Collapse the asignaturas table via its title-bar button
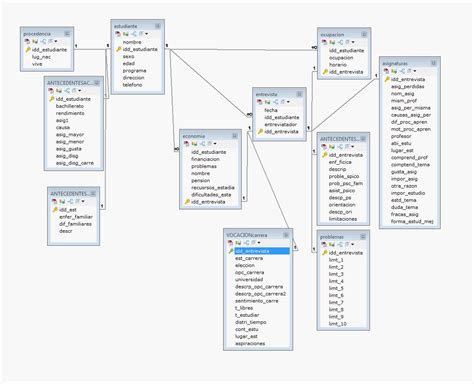The height and width of the screenshot is (384, 474). [433, 63]
